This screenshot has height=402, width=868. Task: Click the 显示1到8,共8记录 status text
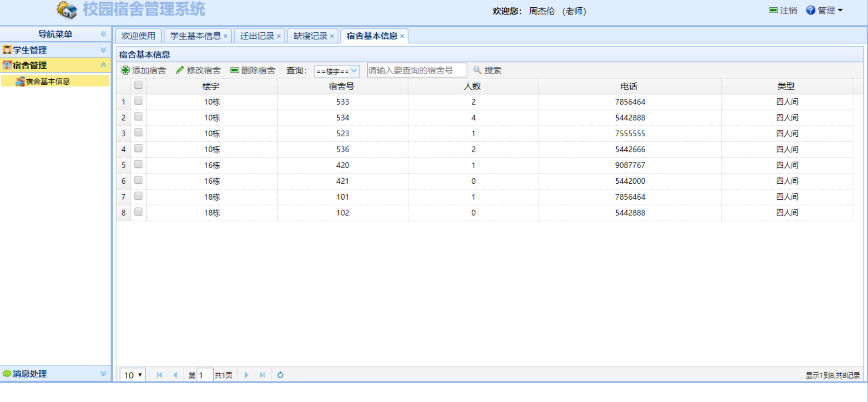(x=832, y=375)
